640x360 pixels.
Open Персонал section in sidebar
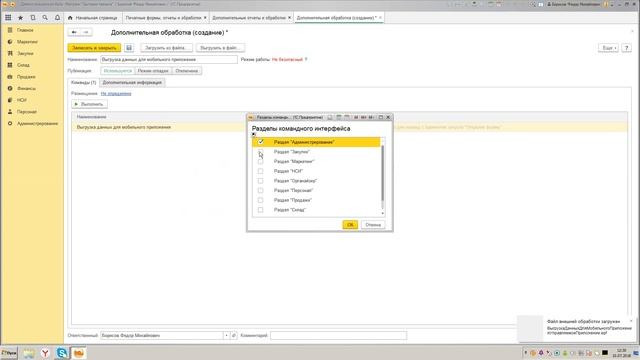point(27,111)
